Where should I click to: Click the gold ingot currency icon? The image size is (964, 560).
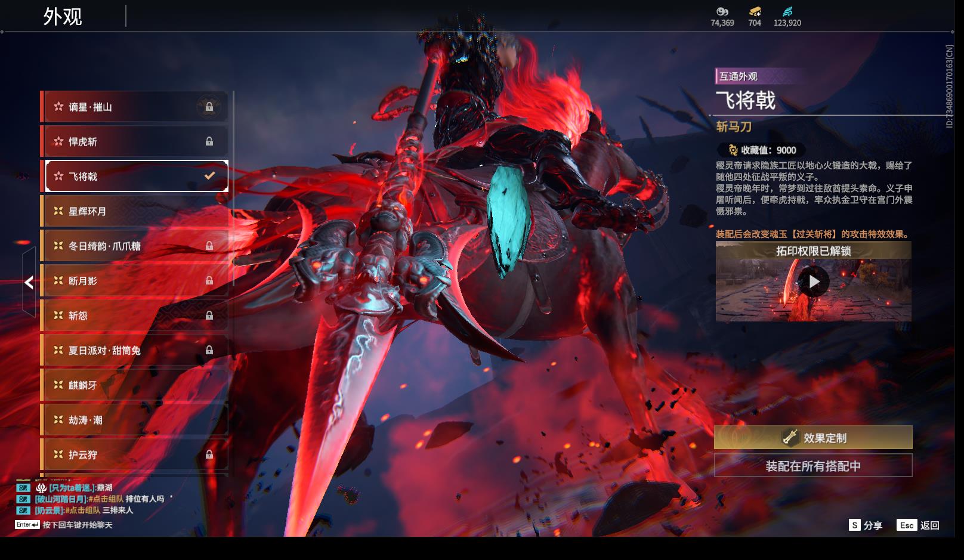pos(755,11)
